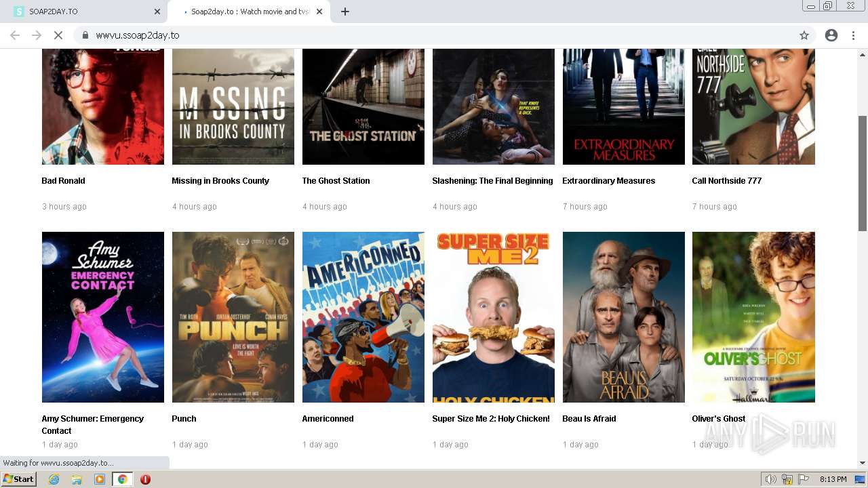Close the SOAP2DAY.TO tab
Viewport: 868px width, 488px height.
tap(157, 12)
